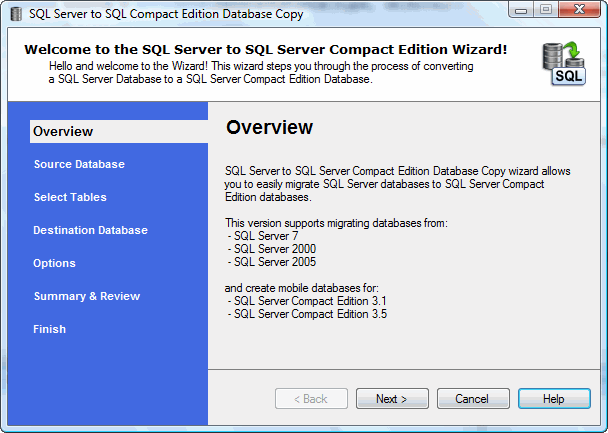Click the SQL Server 2005 list entry
This screenshot has width=608, height=433.
tap(273, 262)
